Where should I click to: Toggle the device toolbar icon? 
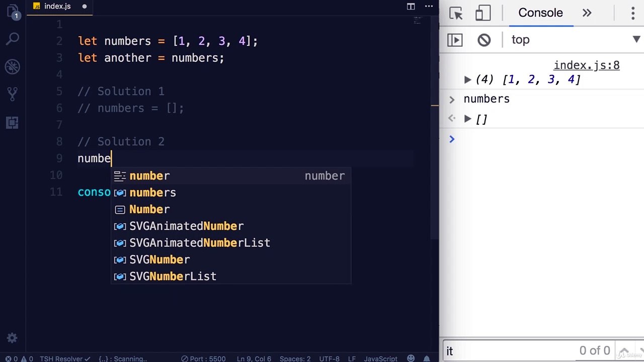[x=483, y=13]
